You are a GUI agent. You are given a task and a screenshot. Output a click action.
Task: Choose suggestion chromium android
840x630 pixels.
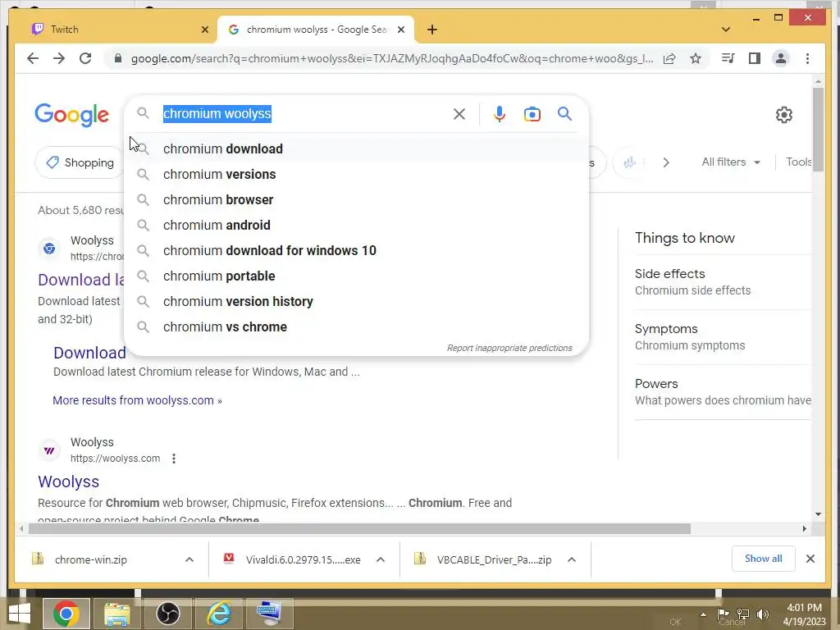[x=356, y=225]
